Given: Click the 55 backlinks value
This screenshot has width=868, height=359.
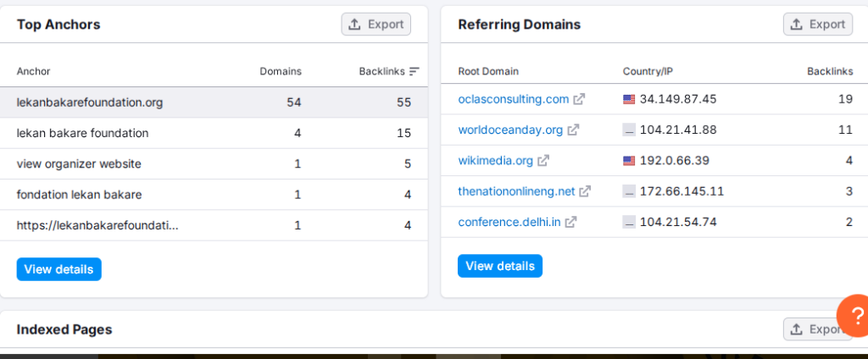Looking at the screenshot, I should tap(403, 102).
